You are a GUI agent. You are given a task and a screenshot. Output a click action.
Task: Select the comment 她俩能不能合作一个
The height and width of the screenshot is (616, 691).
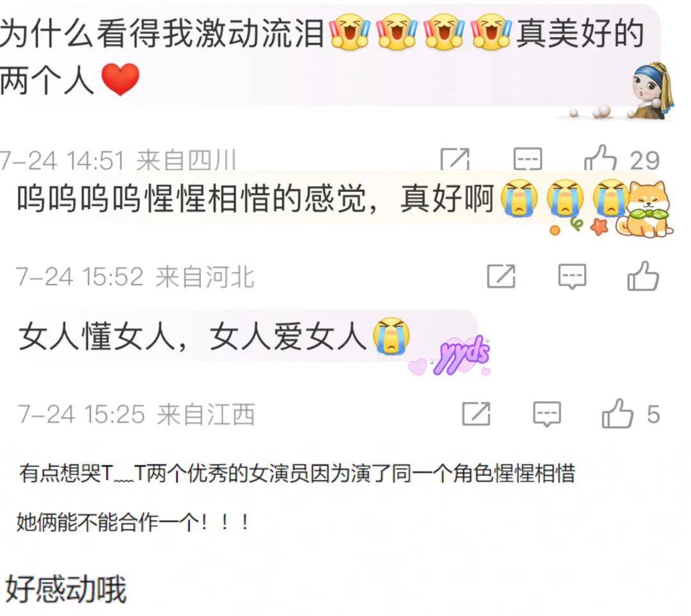tap(132, 523)
